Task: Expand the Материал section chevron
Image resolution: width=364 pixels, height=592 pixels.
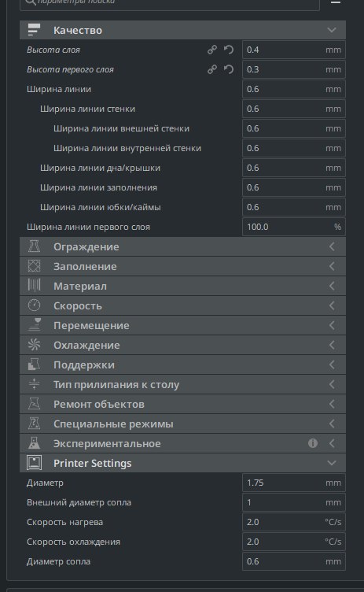Action: (x=332, y=286)
